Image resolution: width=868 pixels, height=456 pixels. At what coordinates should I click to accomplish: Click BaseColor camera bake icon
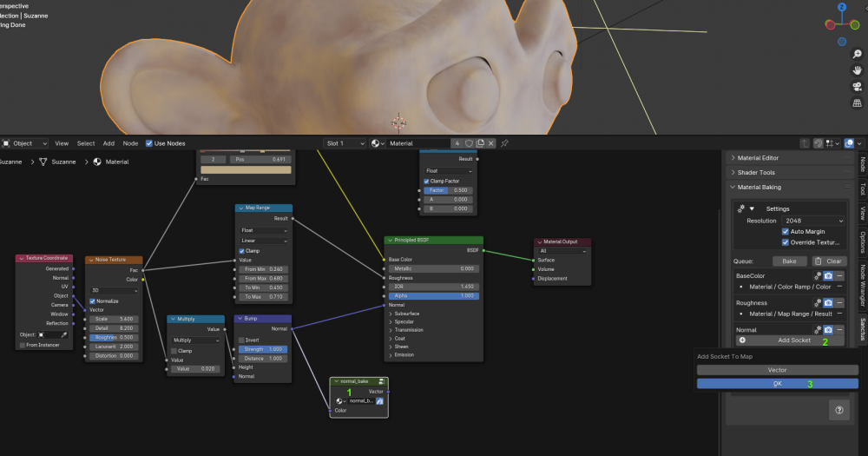tap(828, 275)
